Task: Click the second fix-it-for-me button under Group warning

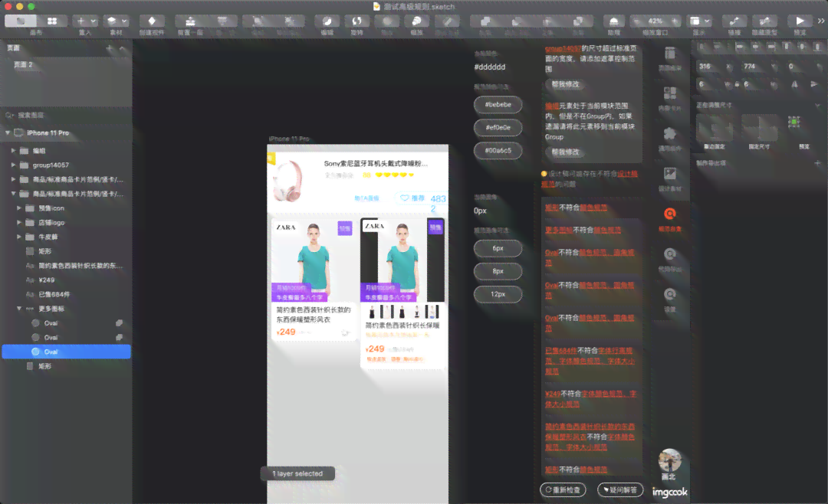Action: 565,152
